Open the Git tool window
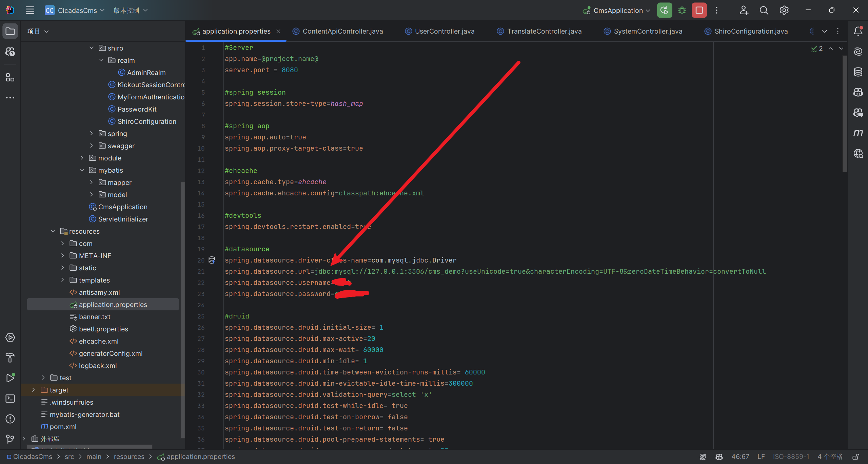The image size is (868, 464). [x=10, y=439]
